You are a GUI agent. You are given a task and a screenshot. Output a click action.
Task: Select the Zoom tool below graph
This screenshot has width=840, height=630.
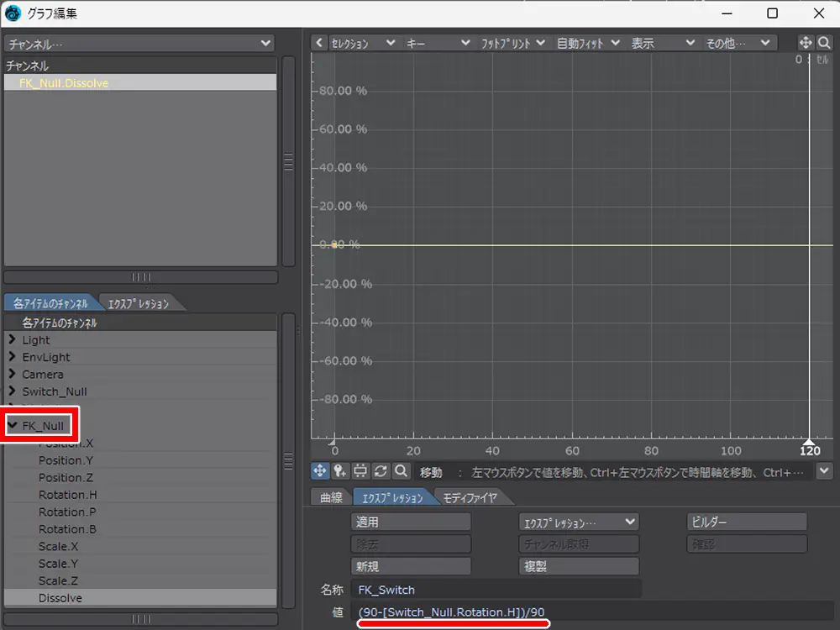(x=401, y=471)
